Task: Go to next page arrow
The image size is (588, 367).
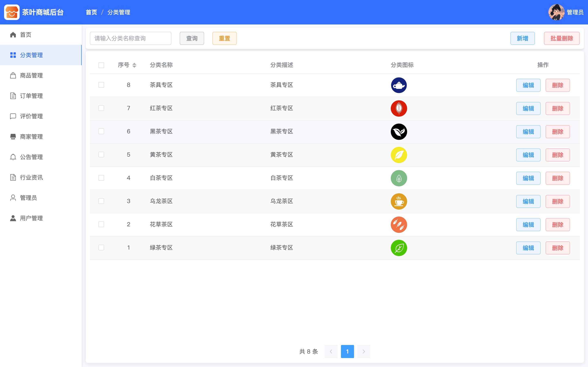Action: [364, 351]
